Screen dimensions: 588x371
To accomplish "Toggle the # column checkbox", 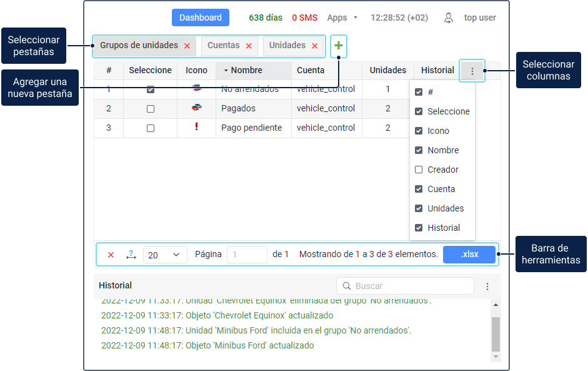I will 419,92.
